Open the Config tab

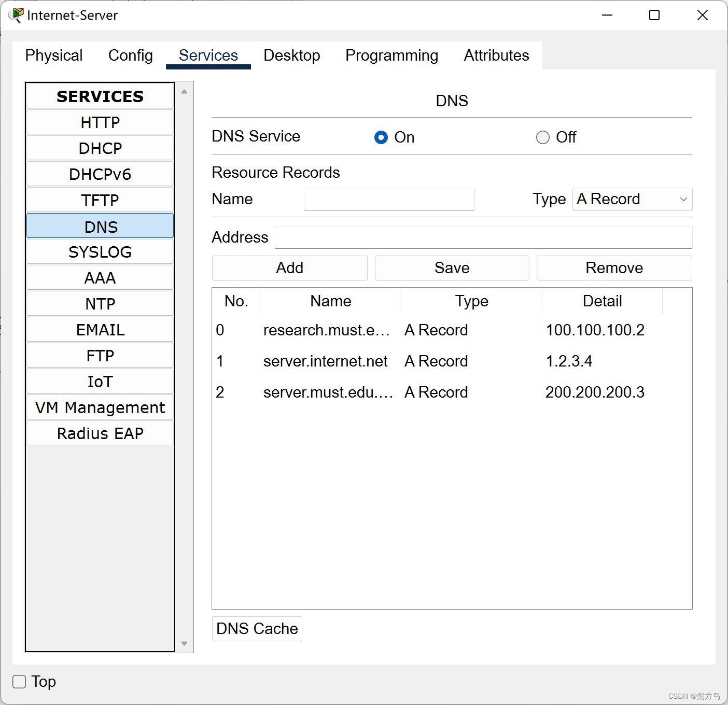coord(131,55)
